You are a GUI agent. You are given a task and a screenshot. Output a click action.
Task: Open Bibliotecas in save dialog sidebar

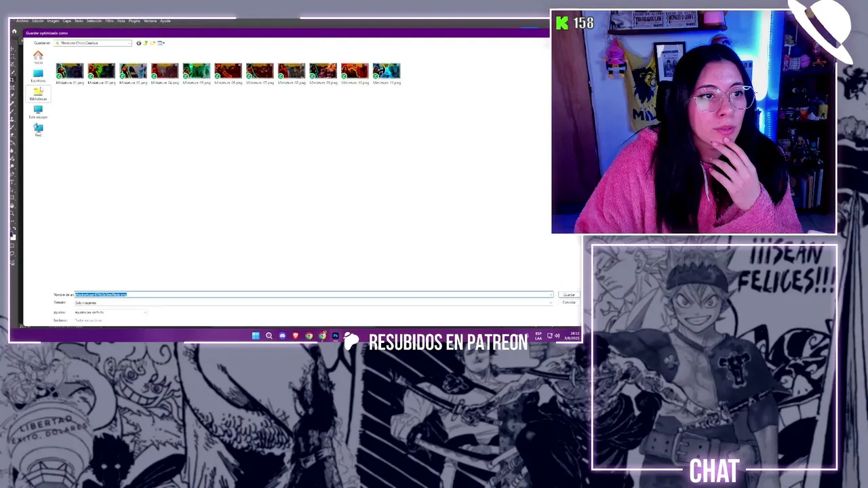pyautogui.click(x=38, y=94)
